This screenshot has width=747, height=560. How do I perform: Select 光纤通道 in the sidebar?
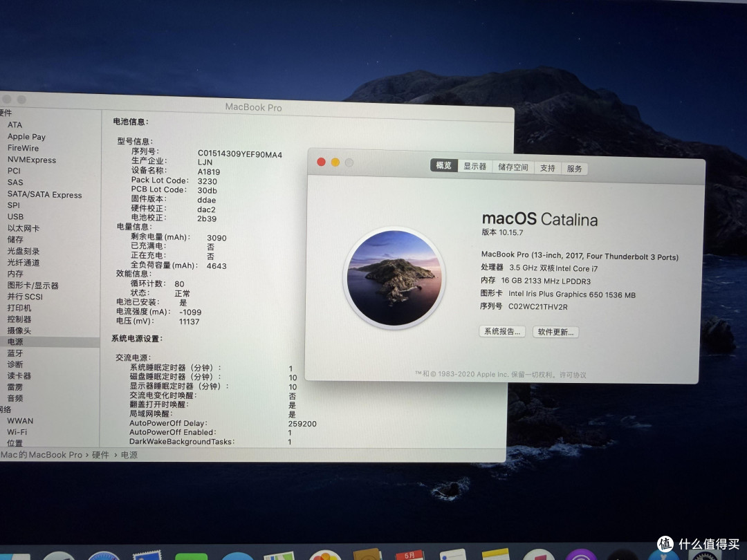point(24,263)
